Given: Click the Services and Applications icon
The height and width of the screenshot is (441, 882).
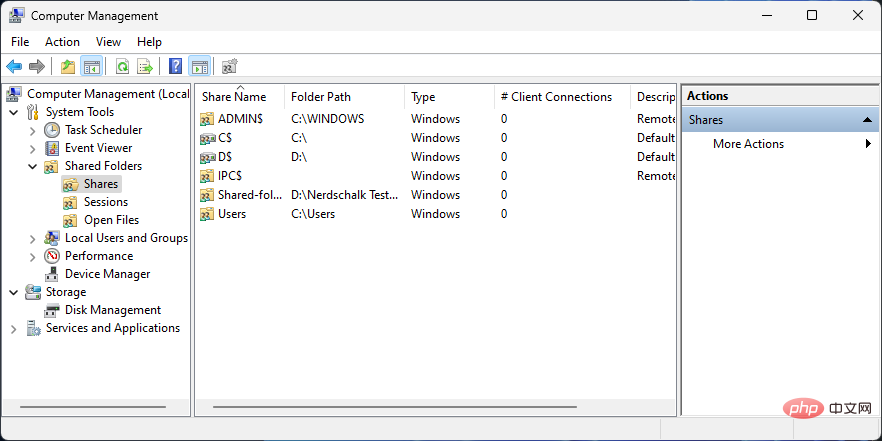Looking at the screenshot, I should (34, 328).
